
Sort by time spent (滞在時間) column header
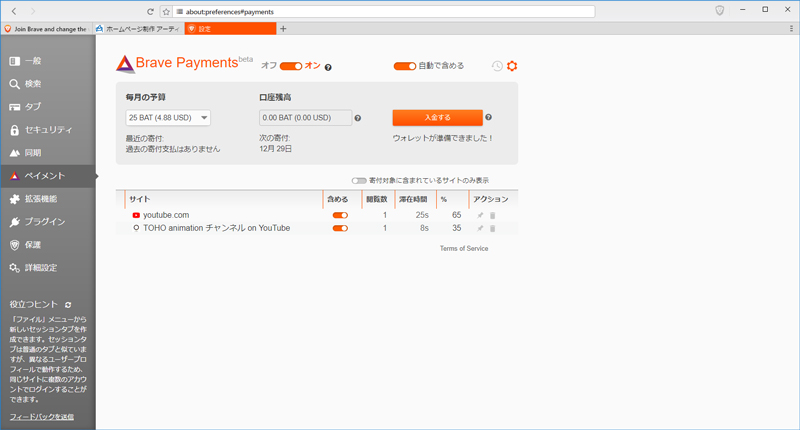click(415, 199)
